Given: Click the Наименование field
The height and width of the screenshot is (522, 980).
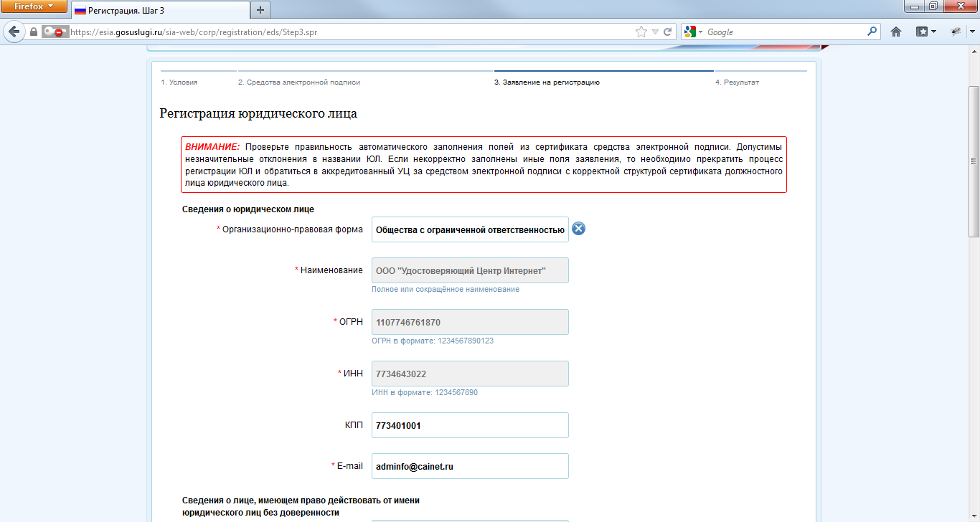Looking at the screenshot, I should [470, 270].
